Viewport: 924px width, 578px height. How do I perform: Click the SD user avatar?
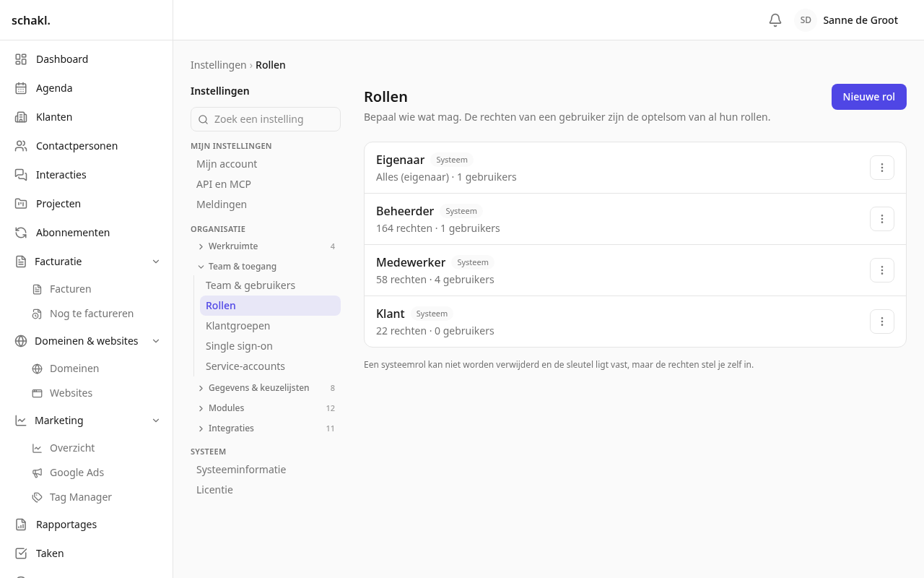click(806, 20)
